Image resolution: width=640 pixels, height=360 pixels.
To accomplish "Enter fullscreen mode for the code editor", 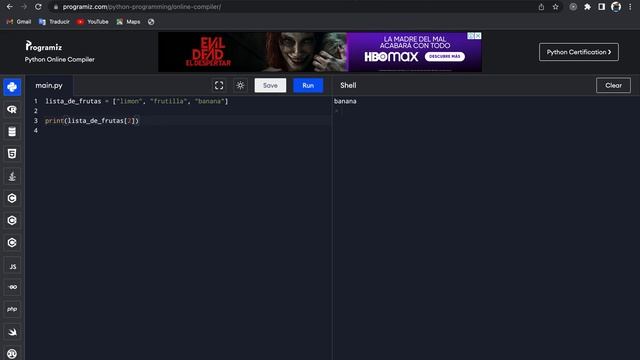I will click(219, 85).
